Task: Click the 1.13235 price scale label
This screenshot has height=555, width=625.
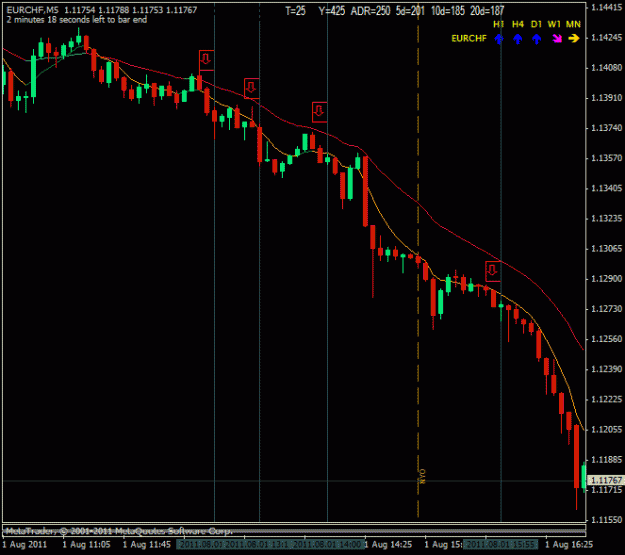Action: (606, 218)
